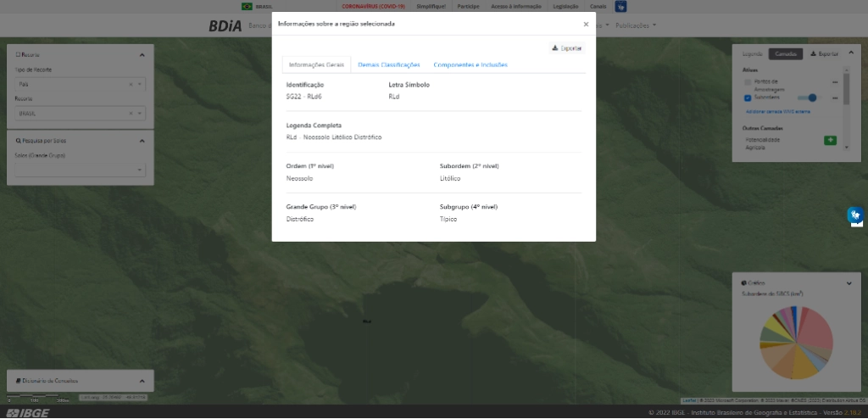This screenshot has width=868, height=419.
Task: Click the Neossolo order value
Action: click(x=299, y=178)
